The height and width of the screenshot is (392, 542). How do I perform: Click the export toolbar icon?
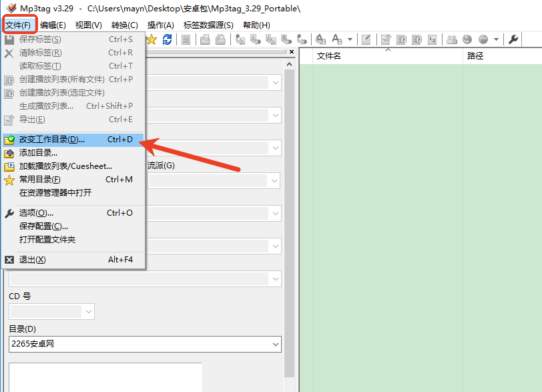tap(386, 40)
